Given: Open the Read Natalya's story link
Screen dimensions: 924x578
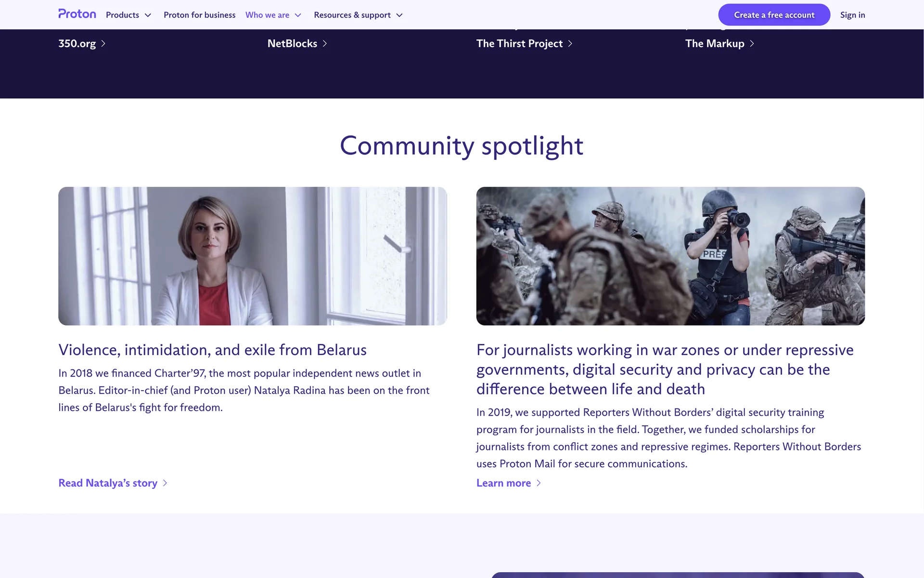Looking at the screenshot, I should [108, 483].
